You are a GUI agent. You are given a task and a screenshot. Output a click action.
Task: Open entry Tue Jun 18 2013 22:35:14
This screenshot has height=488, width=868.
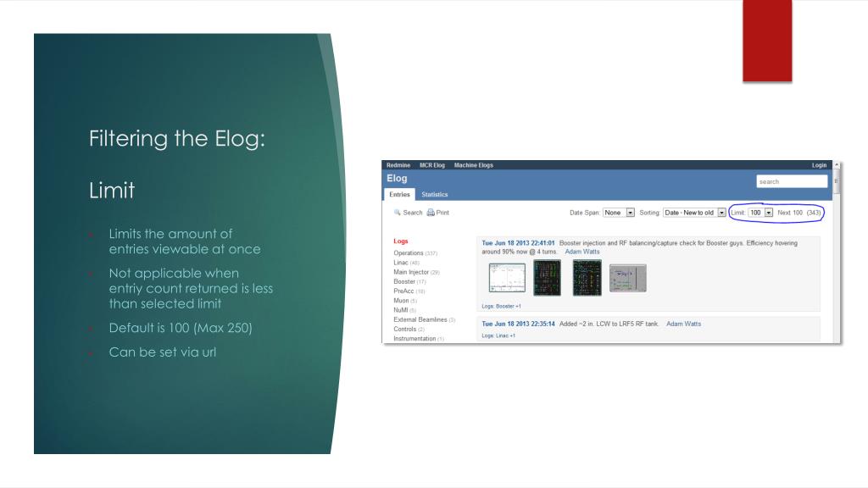pyautogui.click(x=518, y=324)
